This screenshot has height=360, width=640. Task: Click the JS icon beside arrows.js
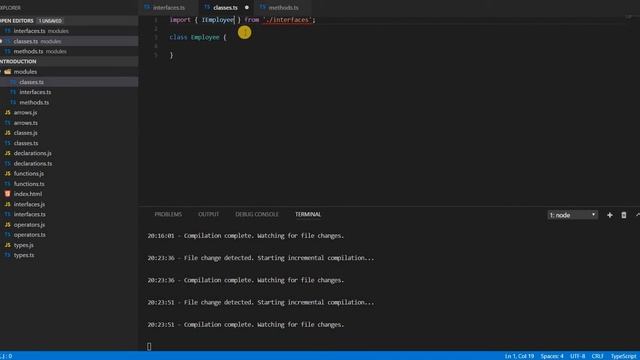(7, 112)
